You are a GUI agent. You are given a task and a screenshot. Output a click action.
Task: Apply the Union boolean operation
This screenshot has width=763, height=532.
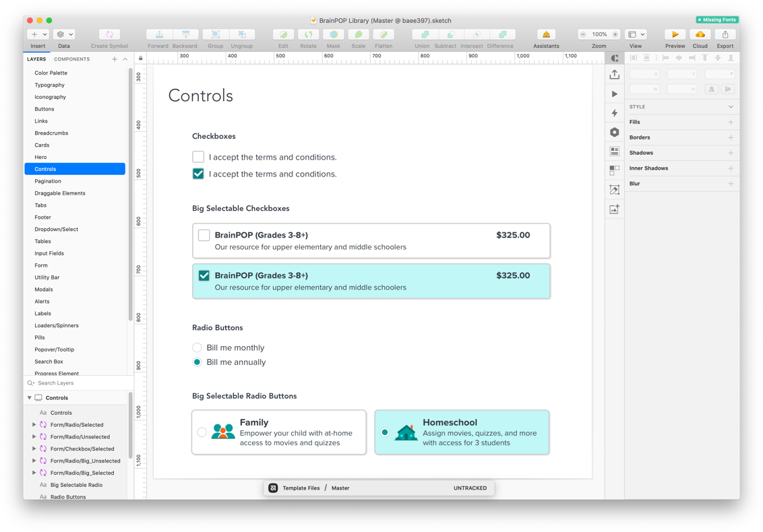tap(425, 34)
